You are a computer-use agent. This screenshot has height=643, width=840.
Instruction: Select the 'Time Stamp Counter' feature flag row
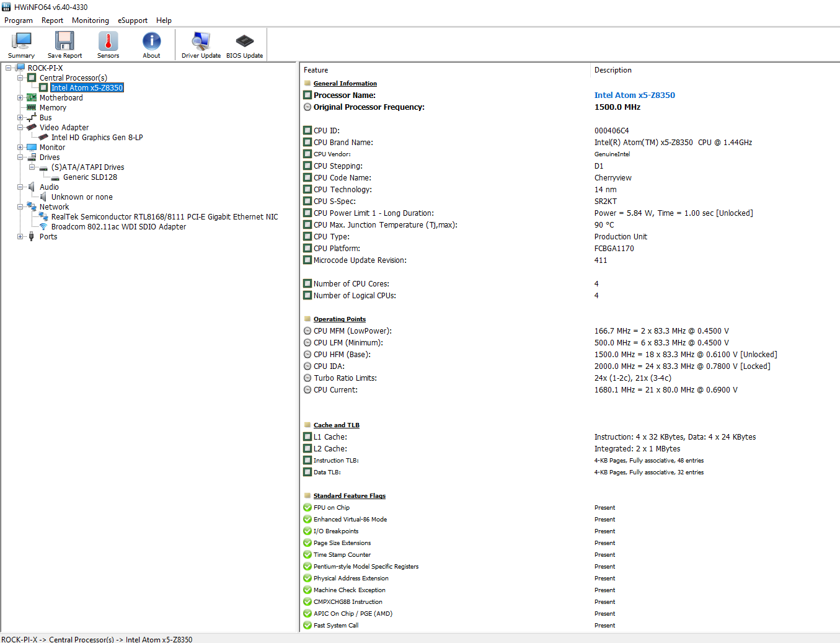pyautogui.click(x=569, y=554)
